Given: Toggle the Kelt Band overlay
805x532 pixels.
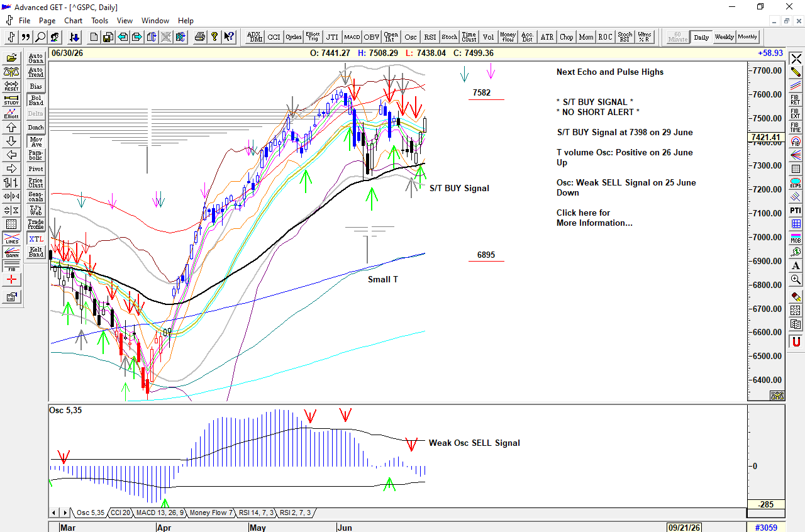Looking at the screenshot, I should (x=36, y=252).
